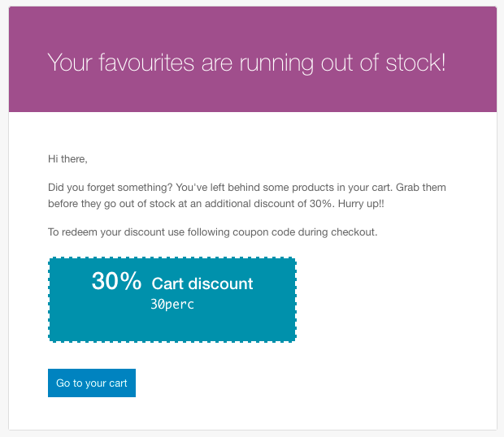The height and width of the screenshot is (437, 504).
Task: Click the empty teal area below 30perc
Action: (x=172, y=326)
